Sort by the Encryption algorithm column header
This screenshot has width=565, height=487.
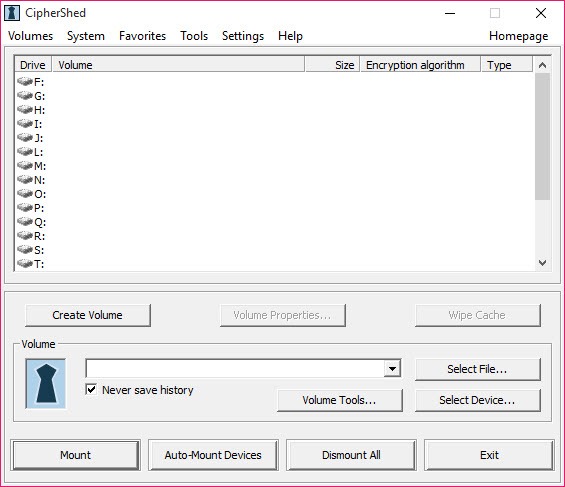pos(421,65)
